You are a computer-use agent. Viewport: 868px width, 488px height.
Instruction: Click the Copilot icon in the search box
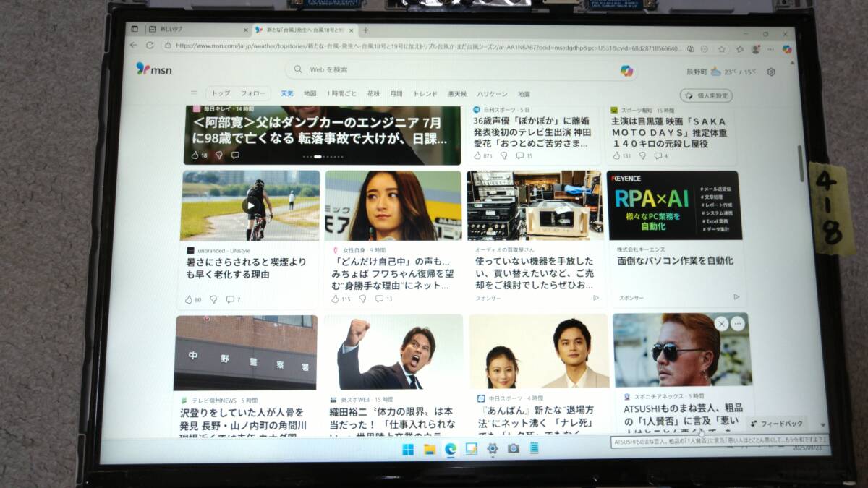click(x=626, y=70)
